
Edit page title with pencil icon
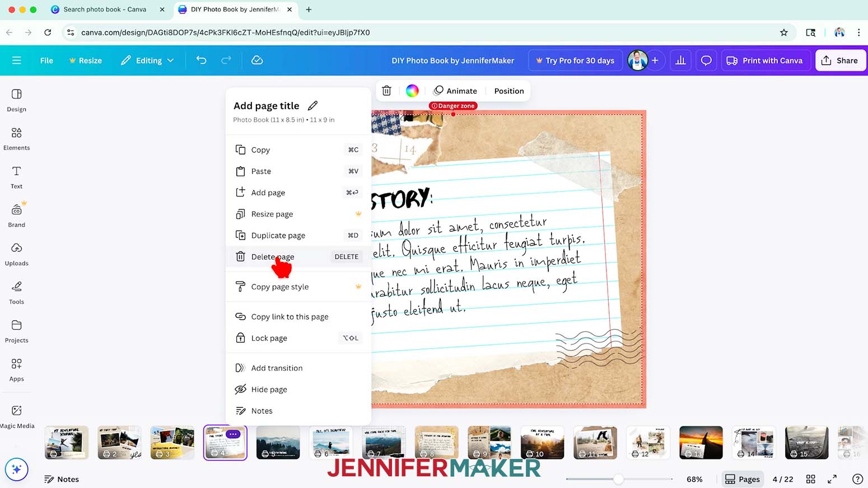[313, 105]
